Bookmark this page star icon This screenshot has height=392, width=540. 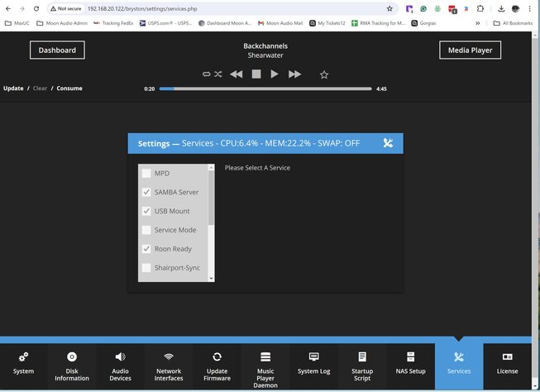pyautogui.click(x=389, y=8)
